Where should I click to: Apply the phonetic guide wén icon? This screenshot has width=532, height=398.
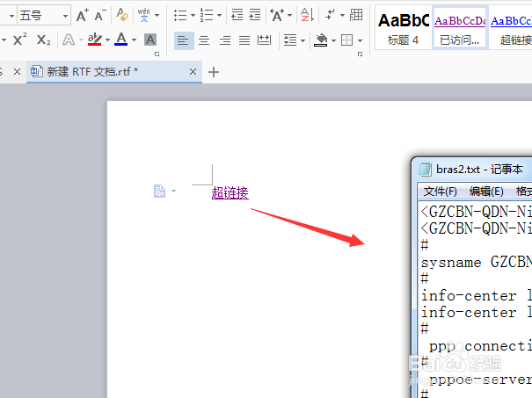tap(144, 15)
